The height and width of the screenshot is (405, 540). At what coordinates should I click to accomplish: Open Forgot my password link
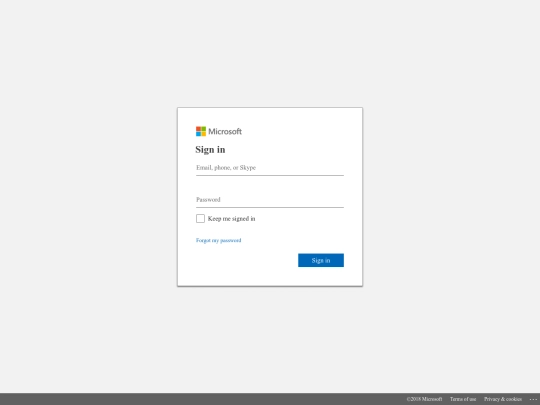pyautogui.click(x=219, y=240)
